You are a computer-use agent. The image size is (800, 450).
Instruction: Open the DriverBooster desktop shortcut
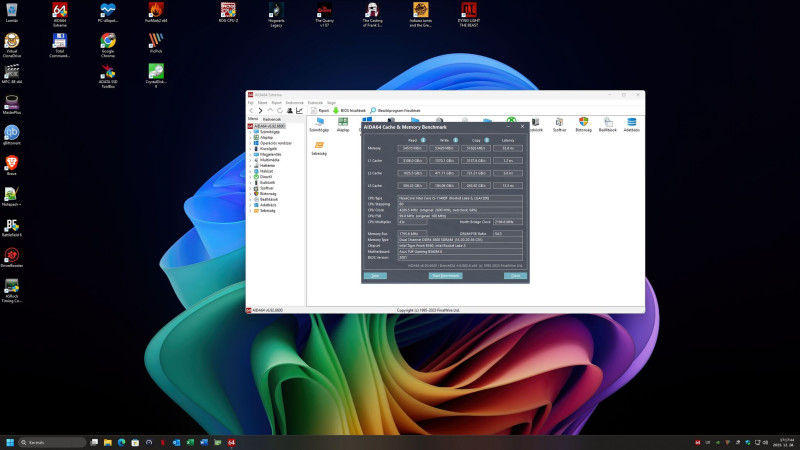[x=12, y=258]
